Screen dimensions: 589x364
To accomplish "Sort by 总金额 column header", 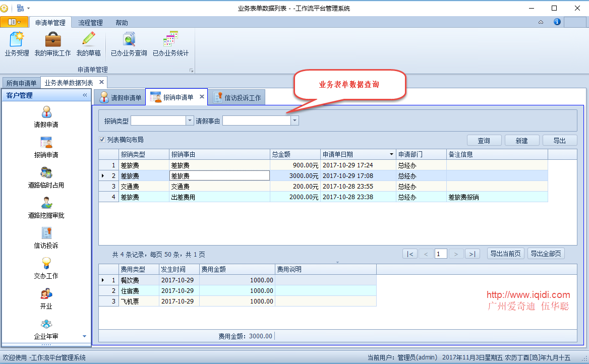I will coord(295,154).
